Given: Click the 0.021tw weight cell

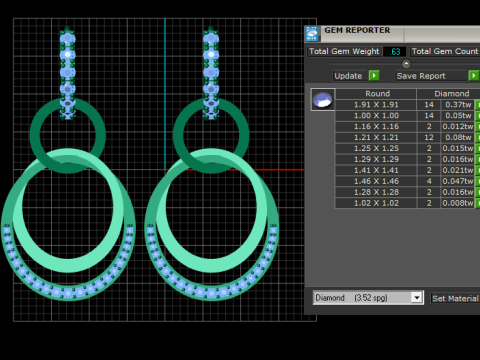Looking at the screenshot, I should [x=458, y=170].
